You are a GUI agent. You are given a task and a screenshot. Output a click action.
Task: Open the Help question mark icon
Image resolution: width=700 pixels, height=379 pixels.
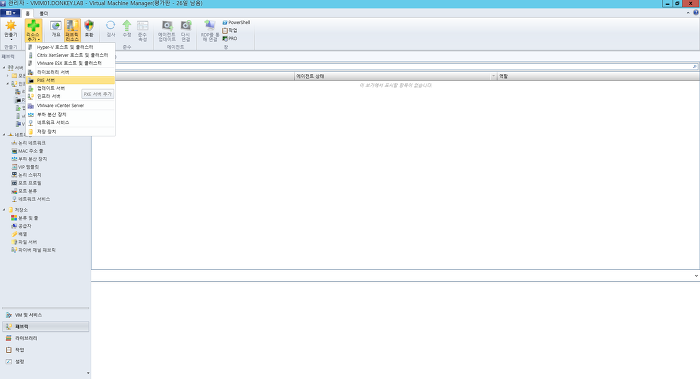point(696,13)
